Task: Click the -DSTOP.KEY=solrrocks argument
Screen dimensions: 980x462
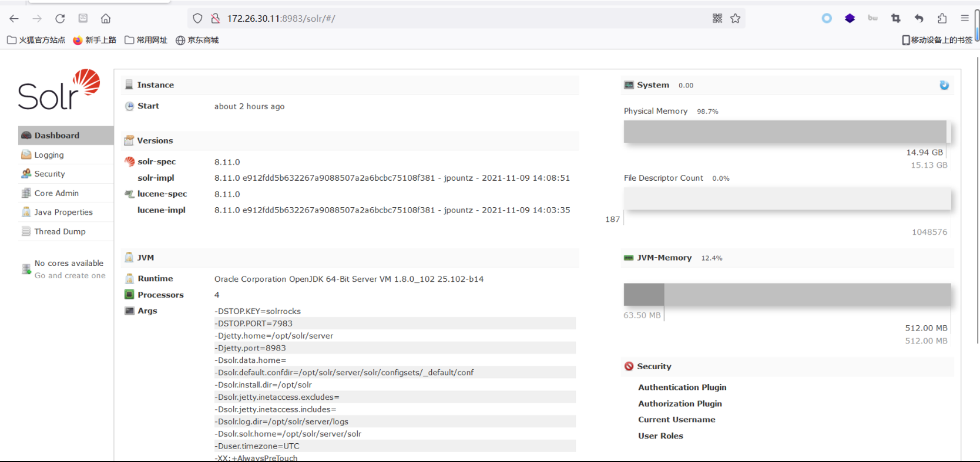Action: pos(257,311)
